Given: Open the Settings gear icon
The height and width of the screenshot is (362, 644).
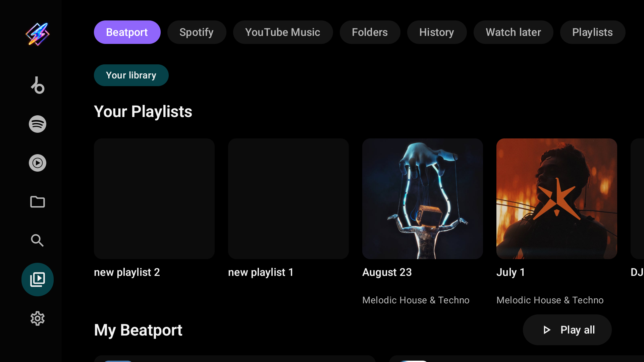Looking at the screenshot, I should (x=38, y=318).
